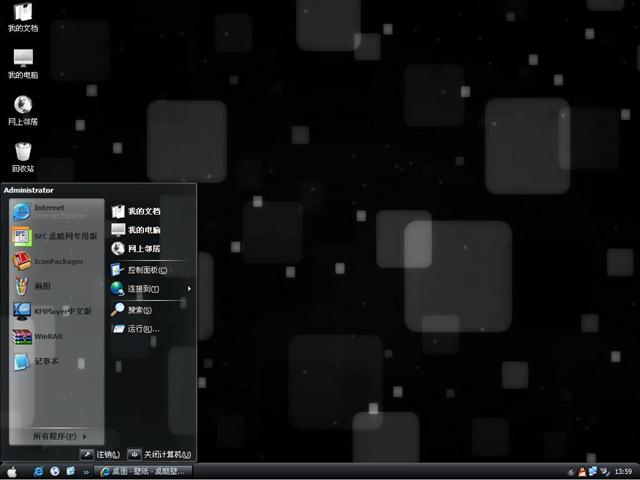The height and width of the screenshot is (480, 640).
Task: Open SFC 桌酷网专用版 in start menu
Action: pos(57,236)
